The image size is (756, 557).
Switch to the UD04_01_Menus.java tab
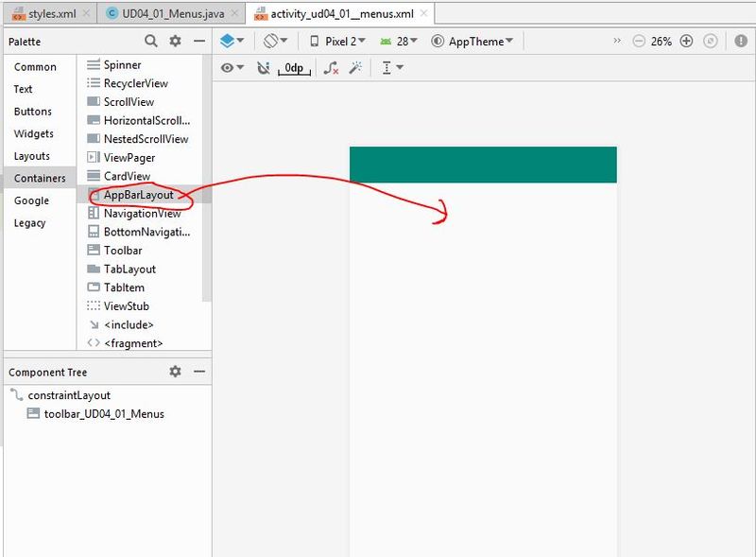pos(173,14)
